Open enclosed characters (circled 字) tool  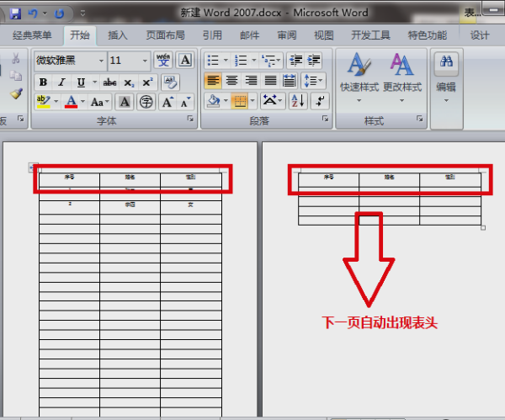[146, 102]
